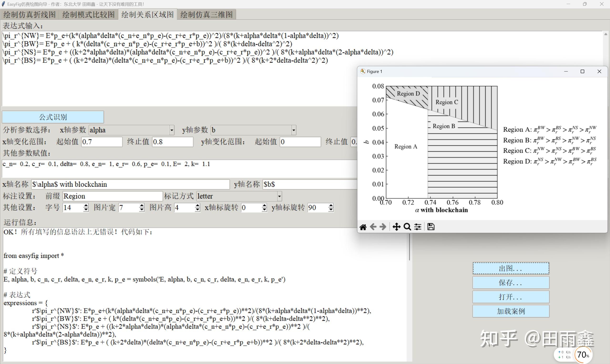
Task: Click the network speed indicator in system tray
Action: tap(564, 354)
